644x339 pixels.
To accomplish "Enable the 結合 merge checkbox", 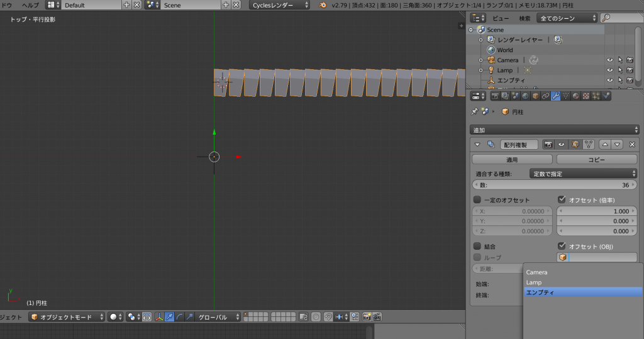I will point(477,246).
